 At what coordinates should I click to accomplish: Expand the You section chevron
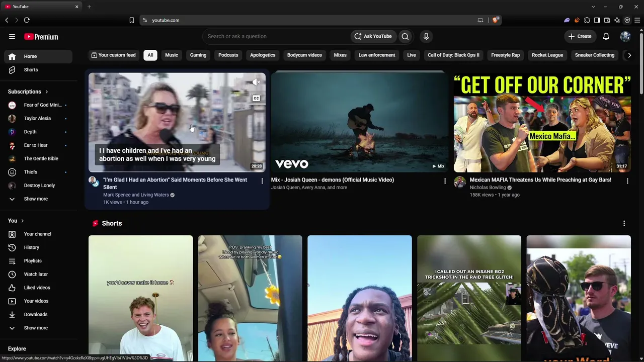pyautogui.click(x=22, y=221)
